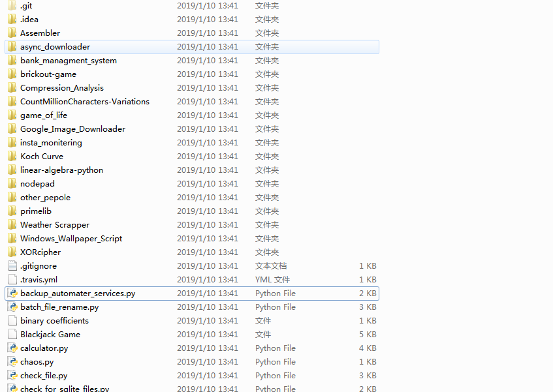The width and height of the screenshot is (553, 392).
Task: Click the Assembler folder icon
Action: pyautogui.click(x=12, y=33)
